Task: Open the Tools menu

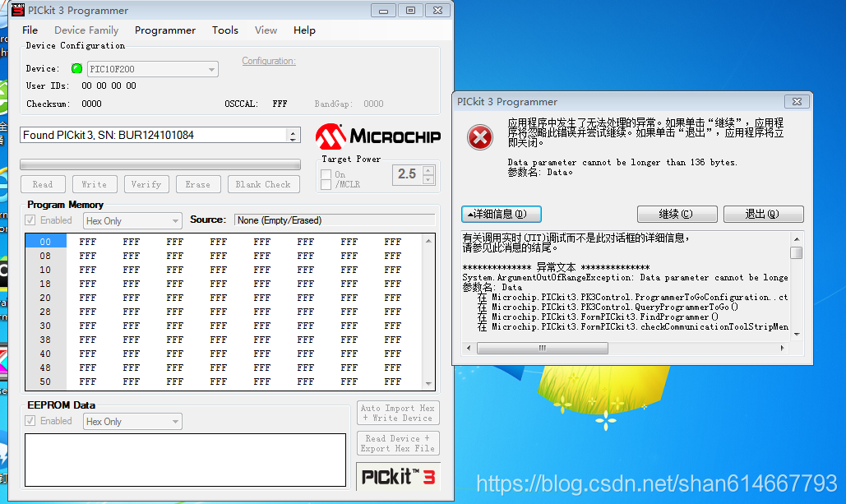Action: pos(225,30)
